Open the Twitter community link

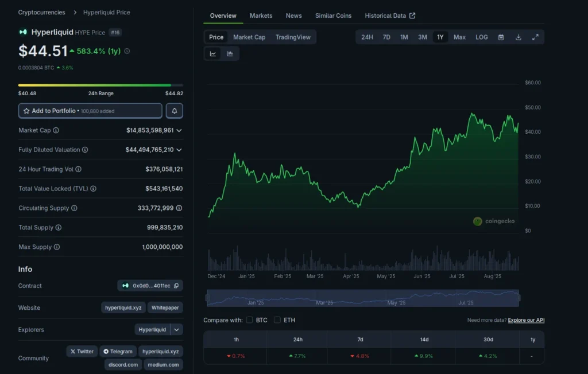82,352
